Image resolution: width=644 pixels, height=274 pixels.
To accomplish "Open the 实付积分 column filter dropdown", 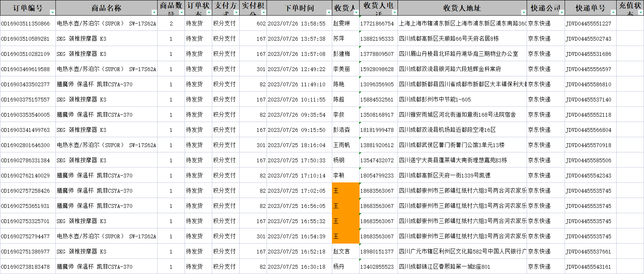I will [x=264, y=13].
